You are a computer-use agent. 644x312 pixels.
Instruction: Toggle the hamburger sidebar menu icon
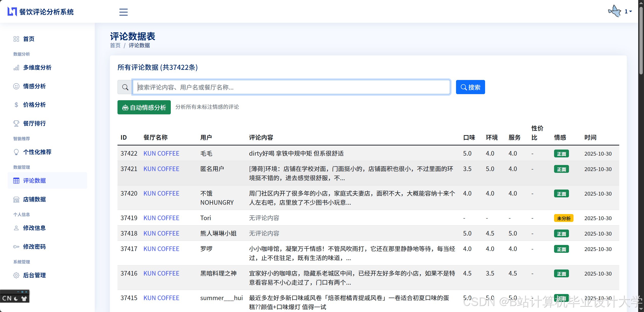pyautogui.click(x=123, y=12)
